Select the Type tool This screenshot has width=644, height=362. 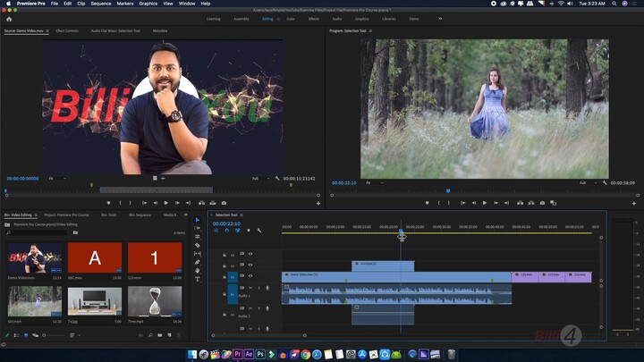pos(198,280)
